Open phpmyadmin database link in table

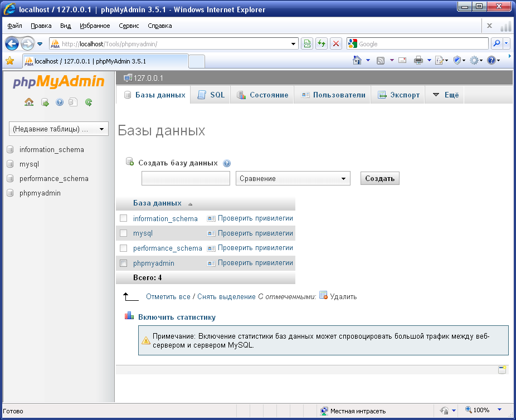coord(154,263)
